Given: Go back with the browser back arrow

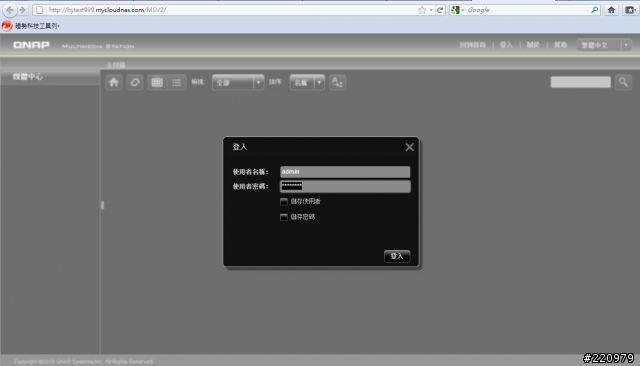Looking at the screenshot, I should (10, 10).
